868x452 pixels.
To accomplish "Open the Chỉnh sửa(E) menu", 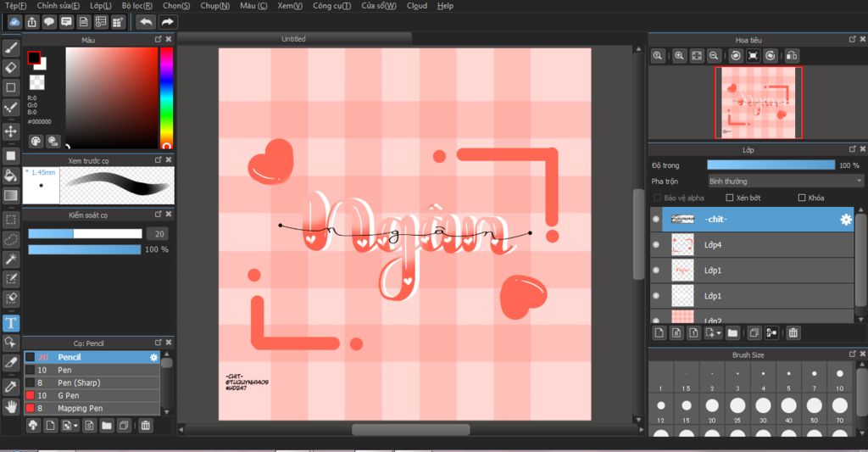I will [58, 6].
